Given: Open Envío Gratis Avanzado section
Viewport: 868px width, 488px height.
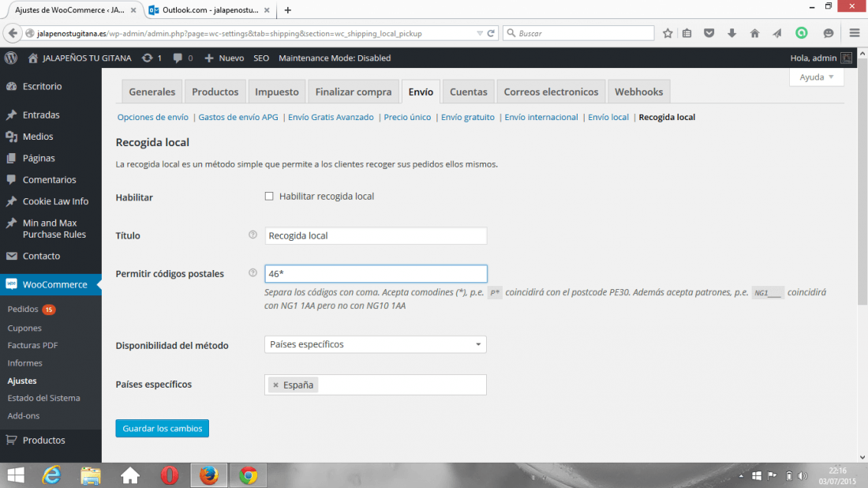Looking at the screenshot, I should pyautogui.click(x=331, y=117).
